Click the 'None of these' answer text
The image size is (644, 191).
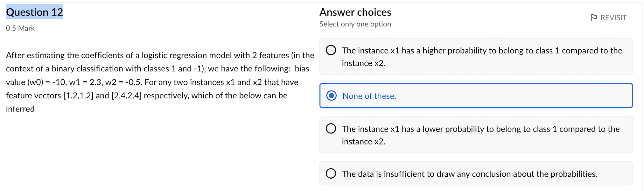[x=369, y=96]
